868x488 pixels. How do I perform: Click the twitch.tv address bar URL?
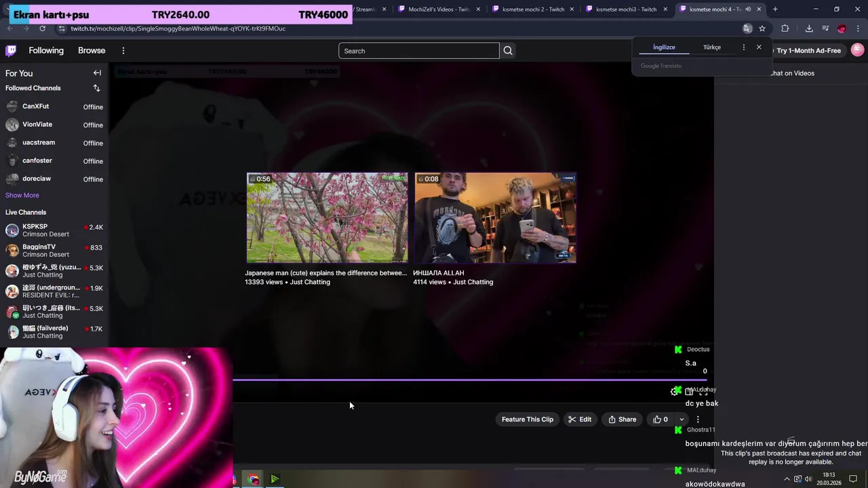(x=178, y=28)
